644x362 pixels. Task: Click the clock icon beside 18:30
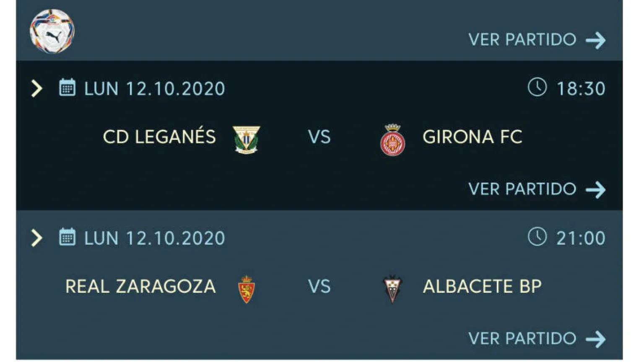(x=537, y=87)
